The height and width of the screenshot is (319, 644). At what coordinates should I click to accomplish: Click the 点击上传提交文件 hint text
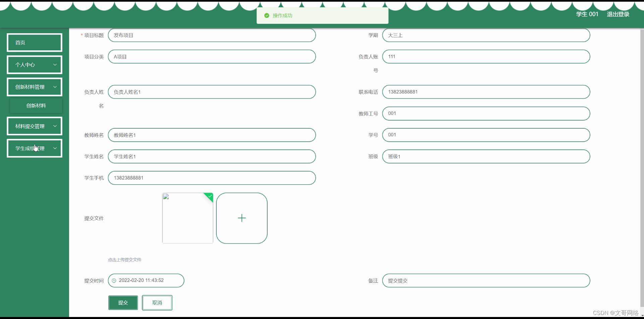tap(125, 260)
